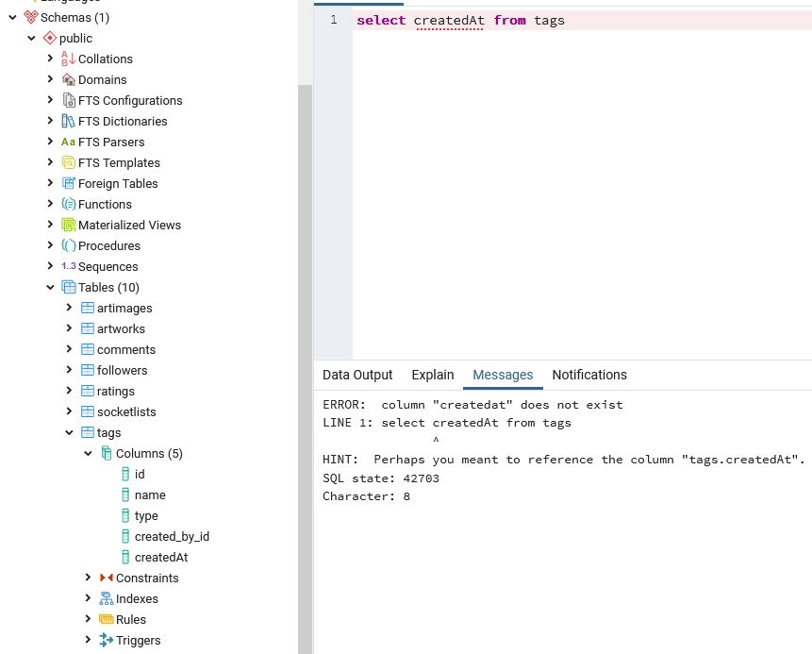
Task: Click the FTS Parsers icon
Action: point(68,142)
